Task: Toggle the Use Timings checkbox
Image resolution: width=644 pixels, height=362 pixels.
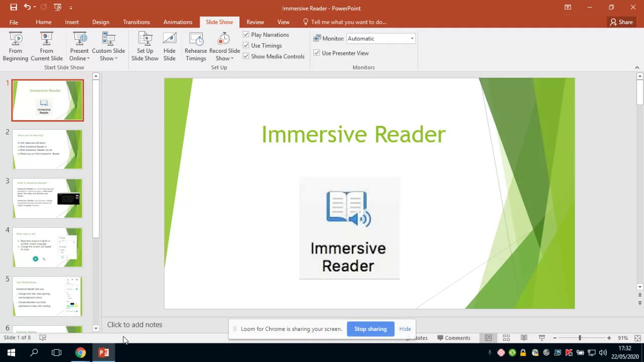Action: (x=246, y=45)
